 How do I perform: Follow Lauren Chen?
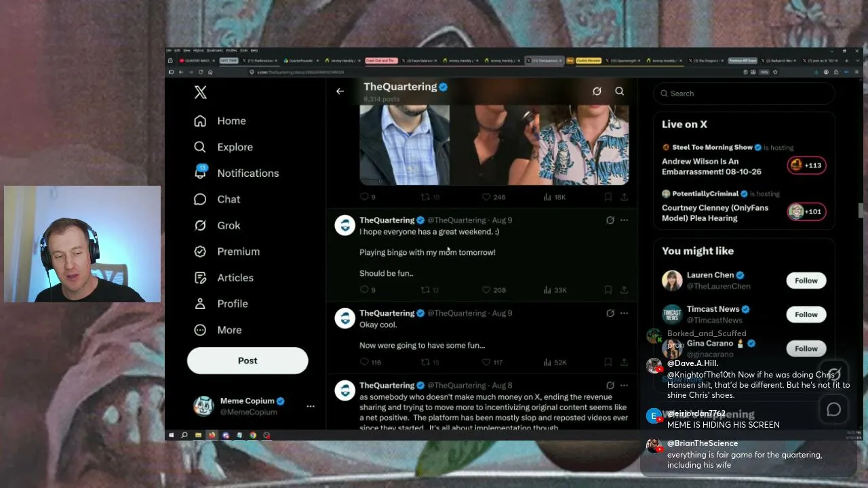[x=806, y=281]
